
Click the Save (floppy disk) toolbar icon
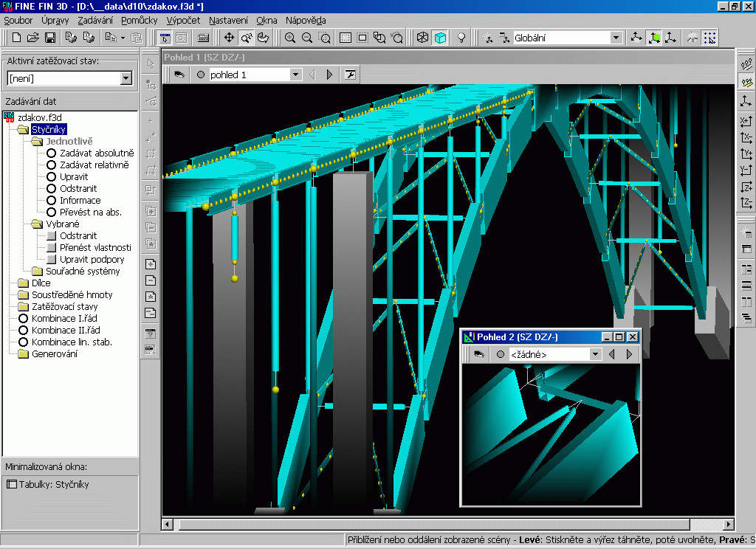click(x=50, y=38)
